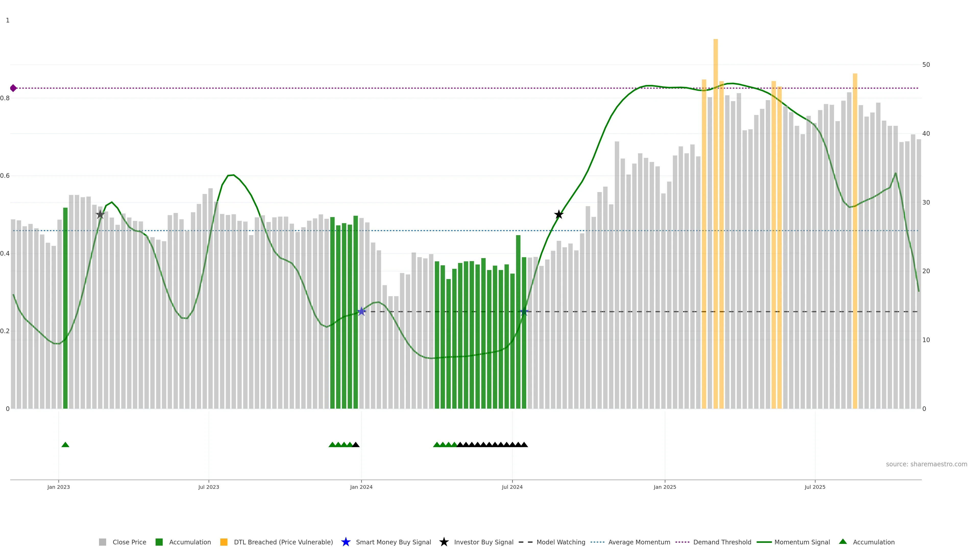
Task: Click the blue star icon in the legend
Action: [346, 542]
